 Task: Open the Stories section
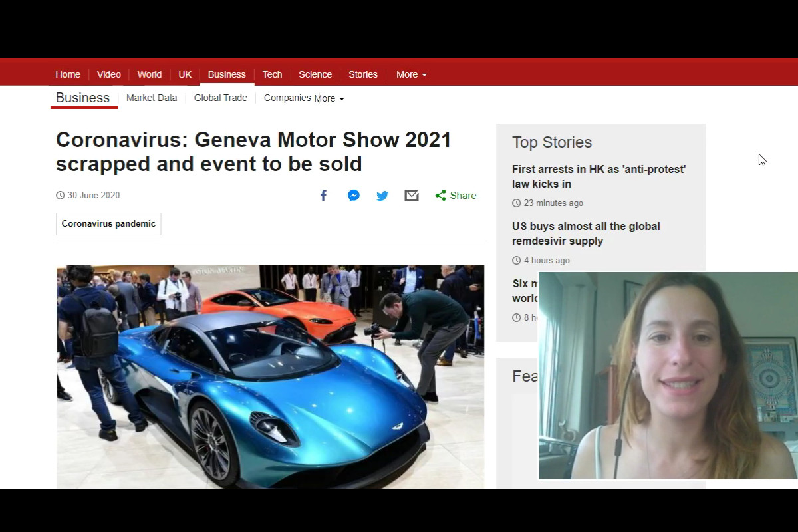point(363,74)
